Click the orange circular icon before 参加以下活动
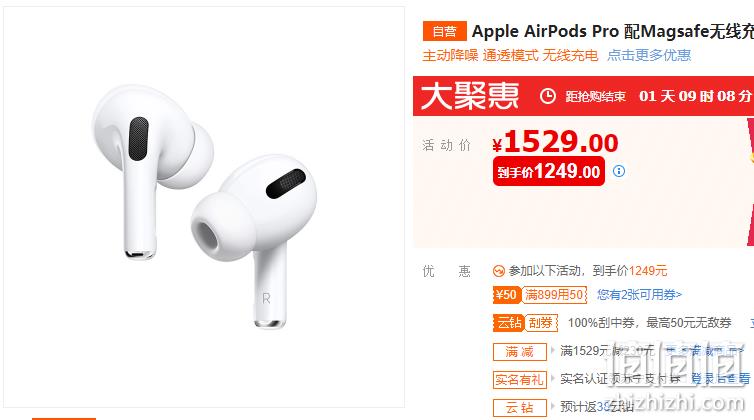This screenshot has width=754, height=420. 499,271
